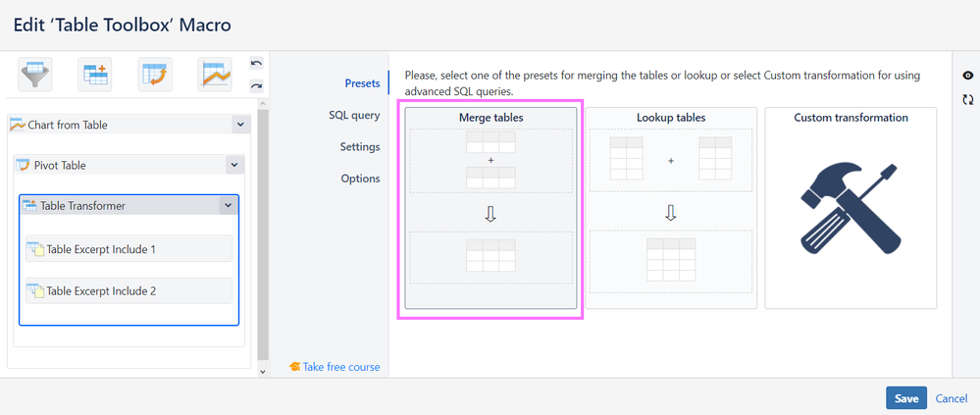Select the Lookup tables preset
Screen dimensions: 980x415
coord(671,208)
